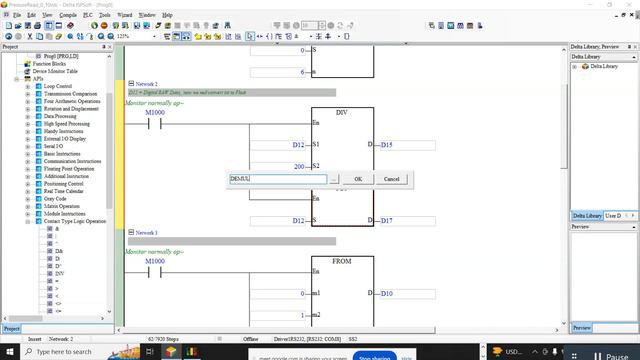Viewport: 640px width, 360px height.
Task: Expand the Loop Control API folder
Action: (28, 87)
